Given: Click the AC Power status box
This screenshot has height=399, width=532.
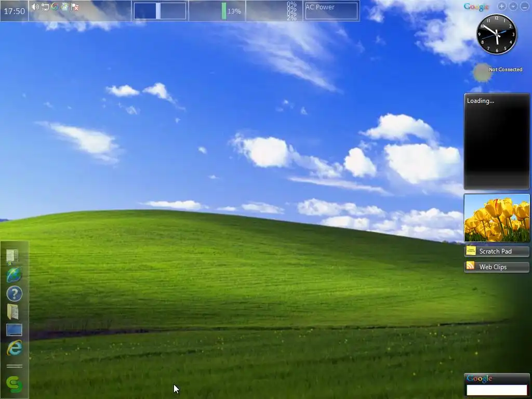Looking at the screenshot, I should point(331,11).
